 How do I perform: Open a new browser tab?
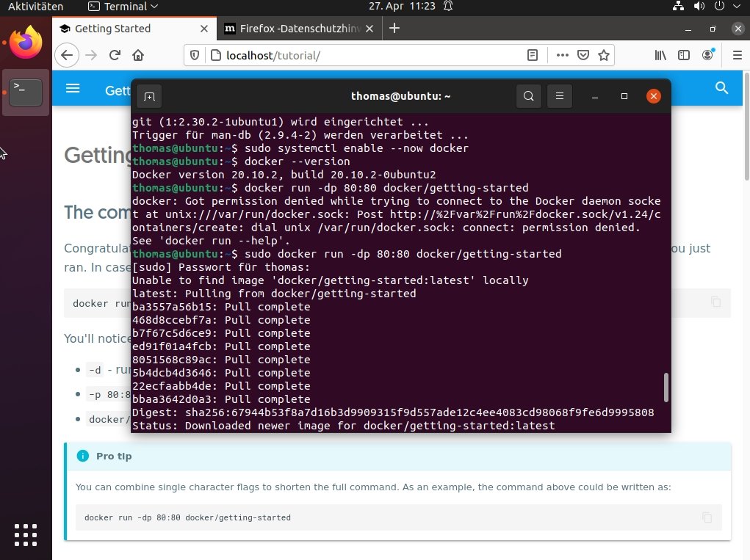pyautogui.click(x=395, y=29)
